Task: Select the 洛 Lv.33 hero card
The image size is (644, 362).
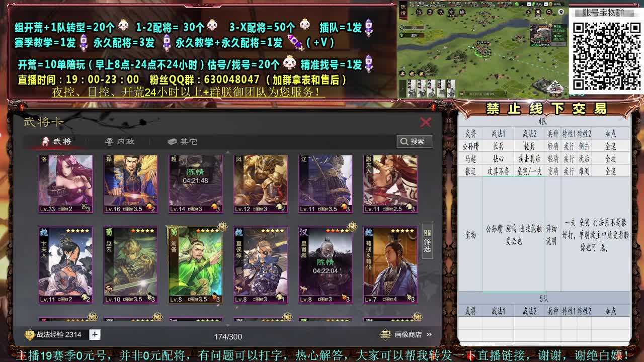Action: click(x=66, y=184)
